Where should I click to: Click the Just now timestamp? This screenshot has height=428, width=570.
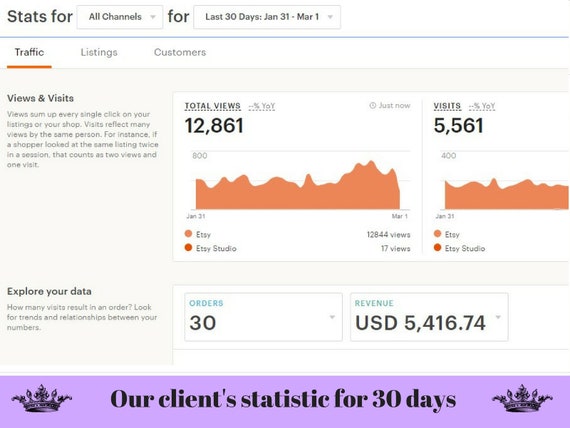[394, 105]
